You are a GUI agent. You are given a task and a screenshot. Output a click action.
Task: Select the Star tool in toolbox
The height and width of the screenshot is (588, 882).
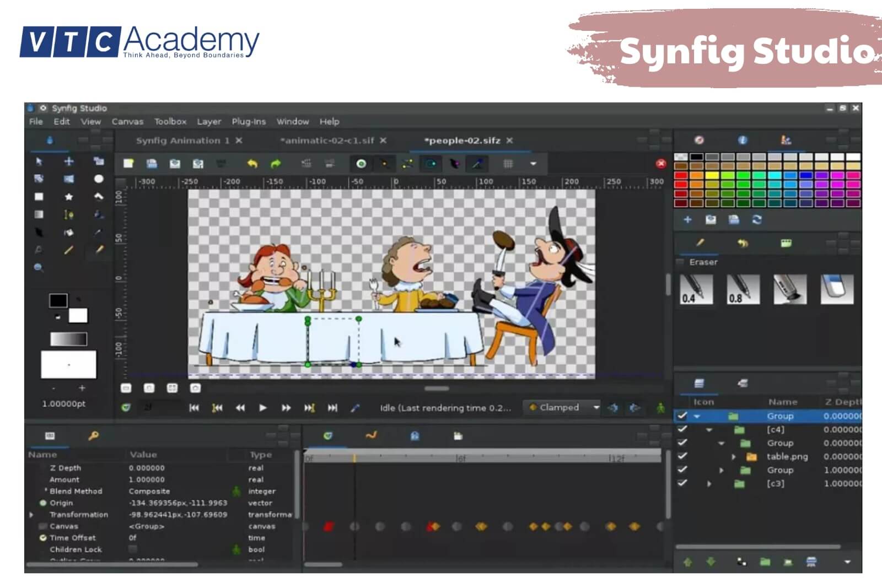(x=68, y=197)
